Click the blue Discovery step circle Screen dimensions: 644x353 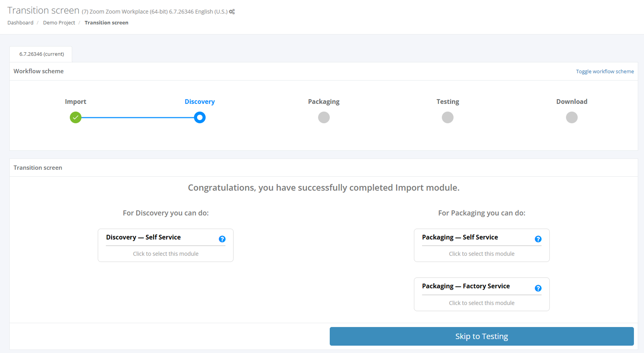(x=200, y=117)
